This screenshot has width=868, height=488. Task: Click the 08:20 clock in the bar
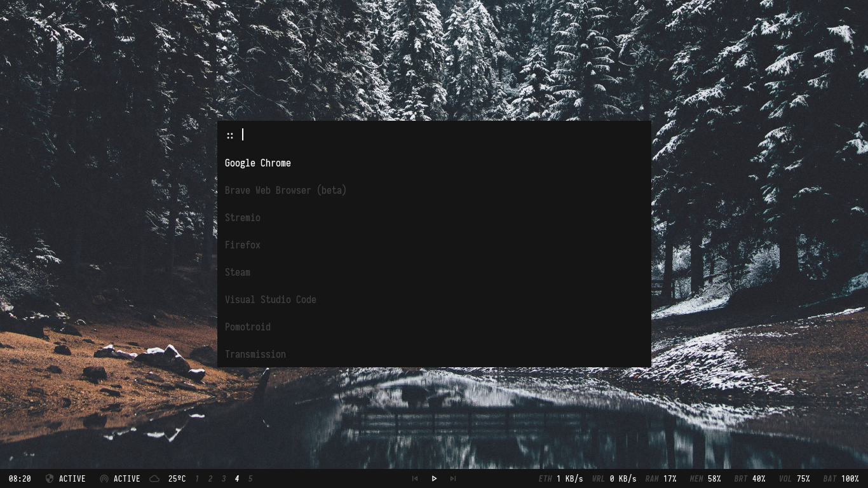click(20, 478)
